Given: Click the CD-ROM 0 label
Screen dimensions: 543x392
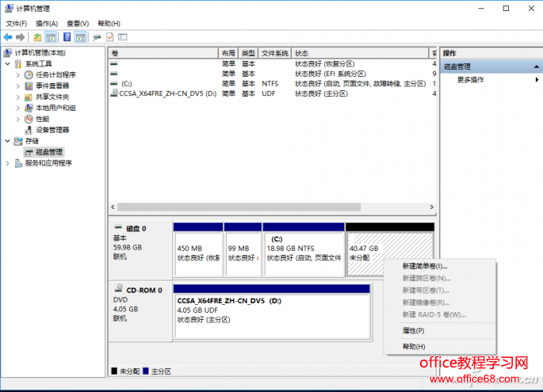Looking at the screenshot, I should (x=144, y=291).
